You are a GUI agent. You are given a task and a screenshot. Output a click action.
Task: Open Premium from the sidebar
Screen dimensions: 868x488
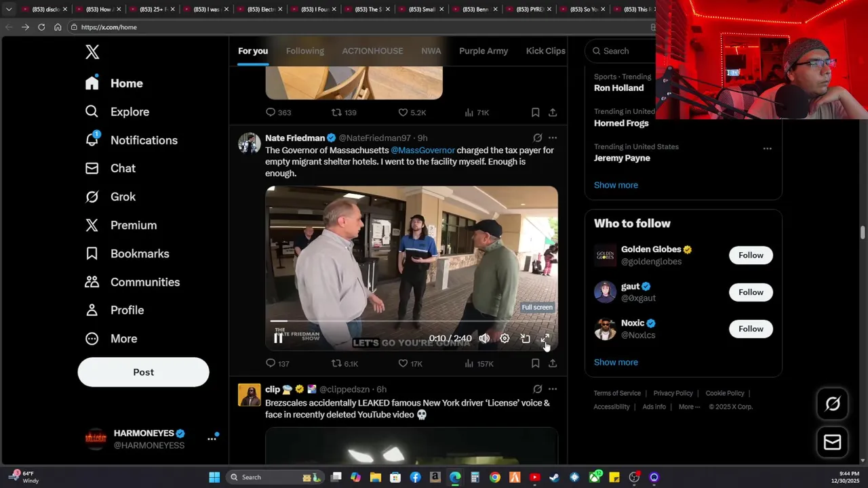pyautogui.click(x=121, y=225)
